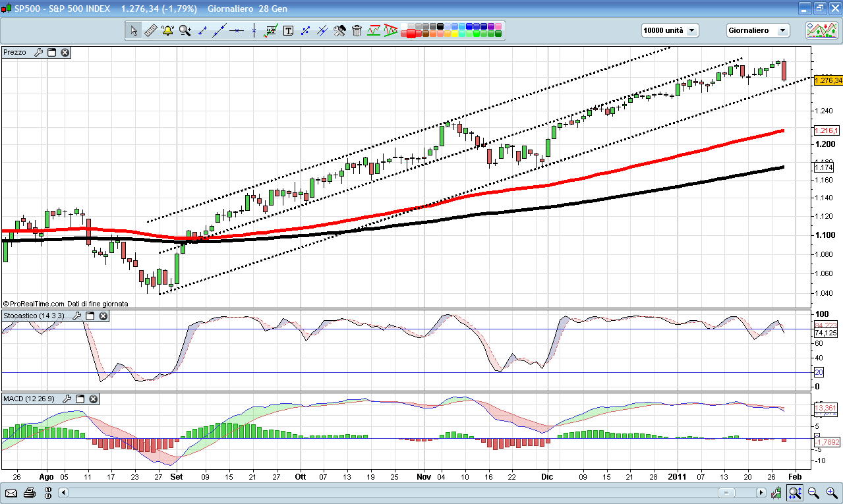The height and width of the screenshot is (504, 843).
Task: Close the MACD indicator panel
Action: tap(93, 399)
